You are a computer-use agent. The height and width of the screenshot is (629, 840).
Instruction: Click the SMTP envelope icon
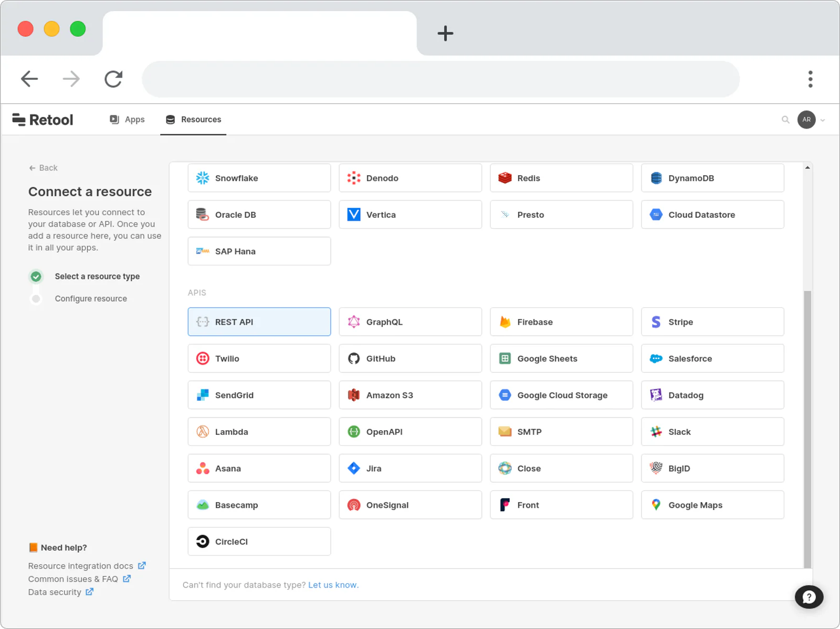505,432
